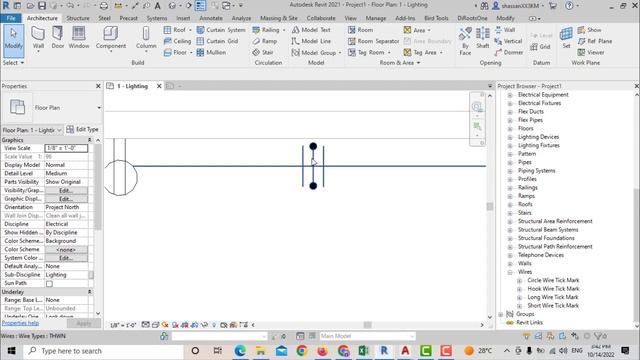Open Microsoft Edge from taskbar
The height and width of the screenshot is (360, 640).
240,351
